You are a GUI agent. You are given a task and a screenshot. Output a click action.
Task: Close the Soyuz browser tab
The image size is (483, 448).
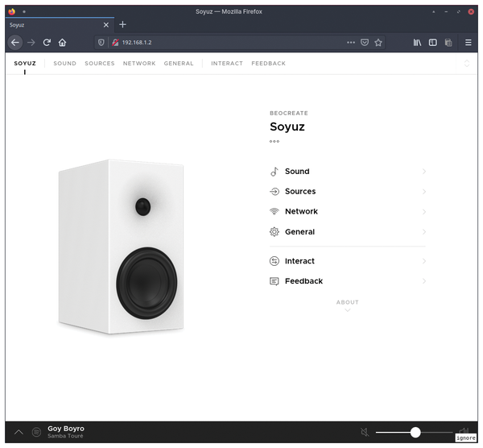tap(106, 25)
